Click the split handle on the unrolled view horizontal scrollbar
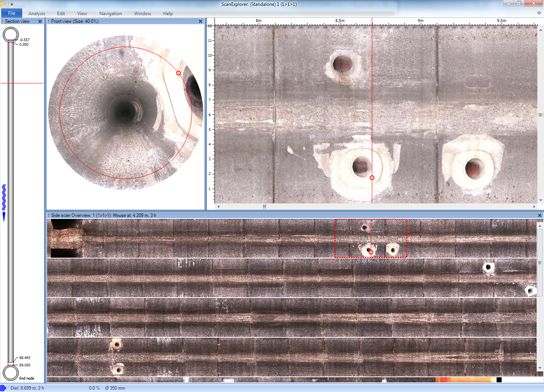Viewport: 544px width, 392px height. coord(264,207)
